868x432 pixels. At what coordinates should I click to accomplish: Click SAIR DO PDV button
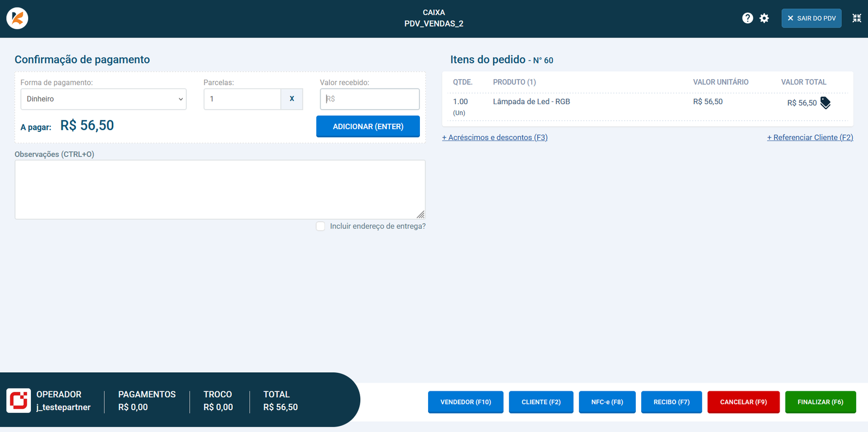811,18
